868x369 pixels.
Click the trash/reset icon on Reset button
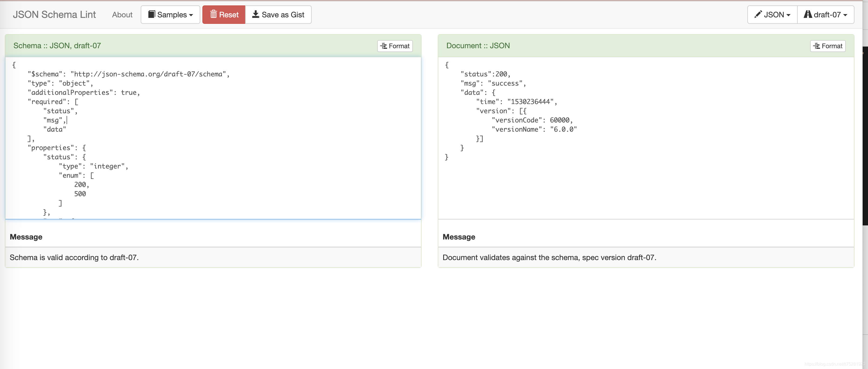click(213, 14)
